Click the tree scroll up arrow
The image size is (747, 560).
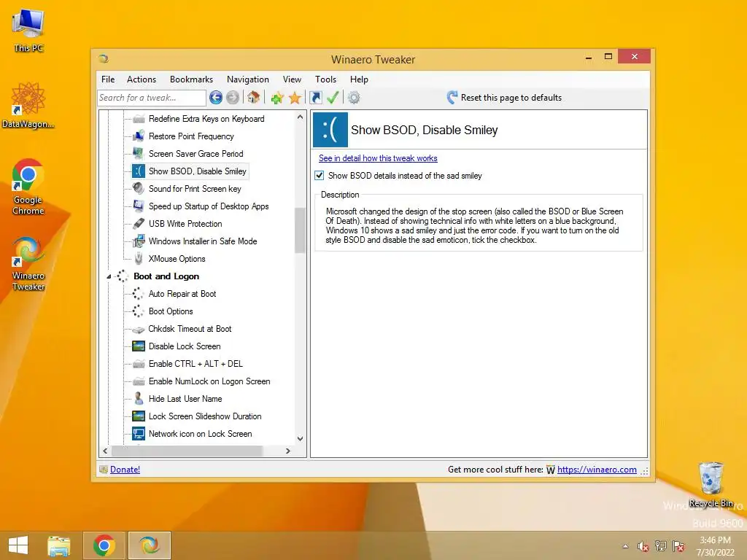[300, 117]
